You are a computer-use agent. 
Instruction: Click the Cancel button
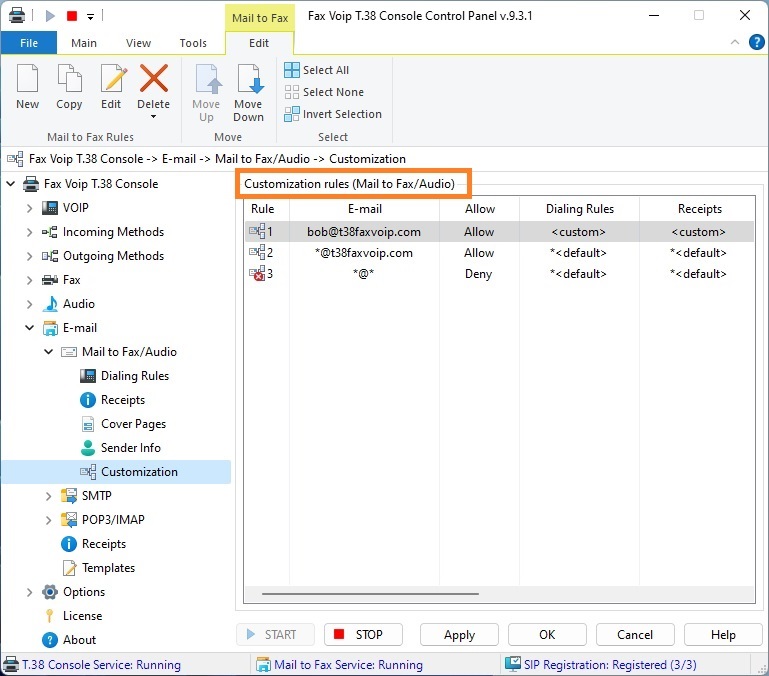click(x=635, y=634)
